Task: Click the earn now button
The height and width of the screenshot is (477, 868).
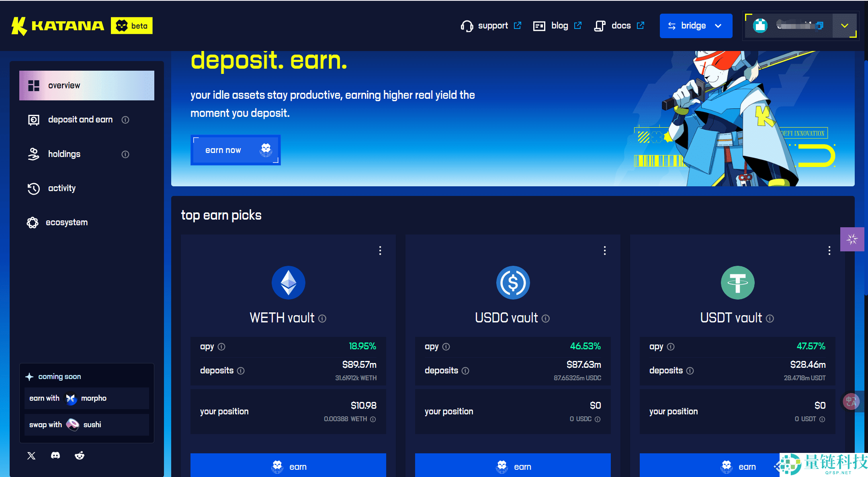Action: (235, 150)
